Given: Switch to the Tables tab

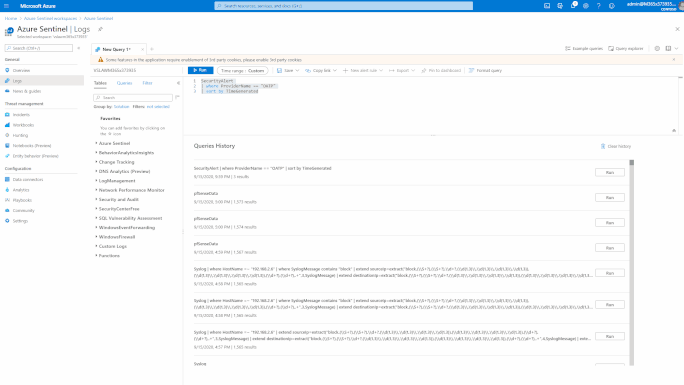Looking at the screenshot, I should click(x=100, y=83).
